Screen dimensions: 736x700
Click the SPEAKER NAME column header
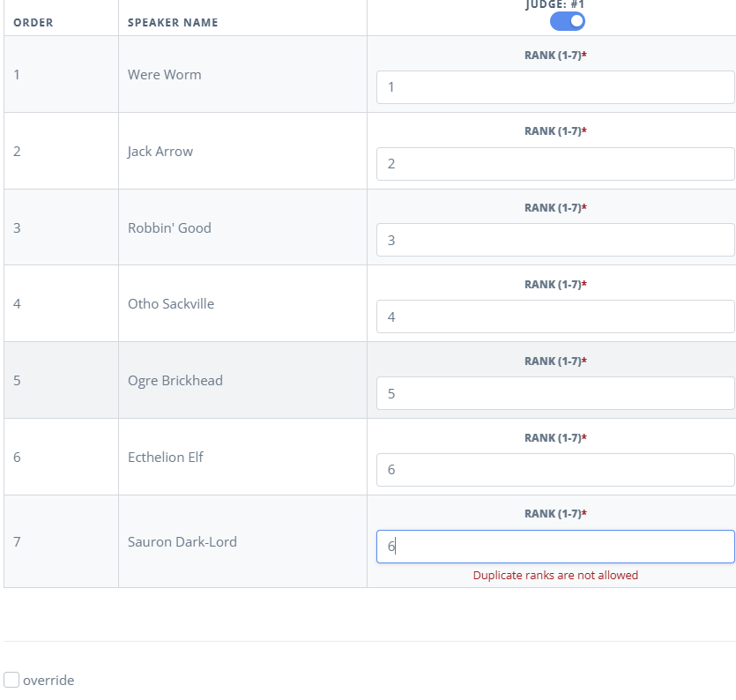[x=173, y=23]
